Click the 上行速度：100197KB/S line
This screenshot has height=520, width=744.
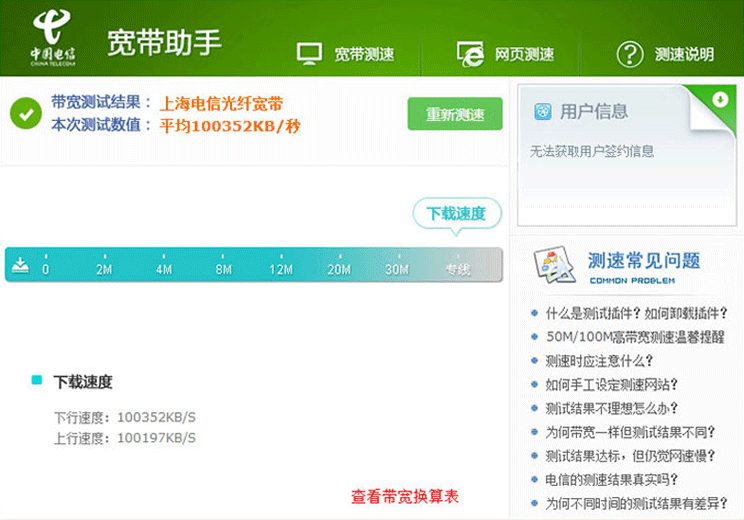tap(125, 438)
